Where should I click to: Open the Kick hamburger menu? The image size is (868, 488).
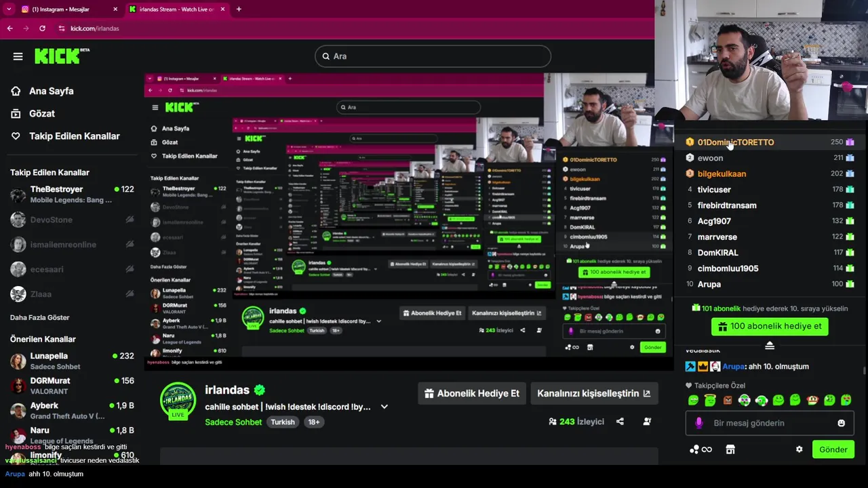click(18, 56)
